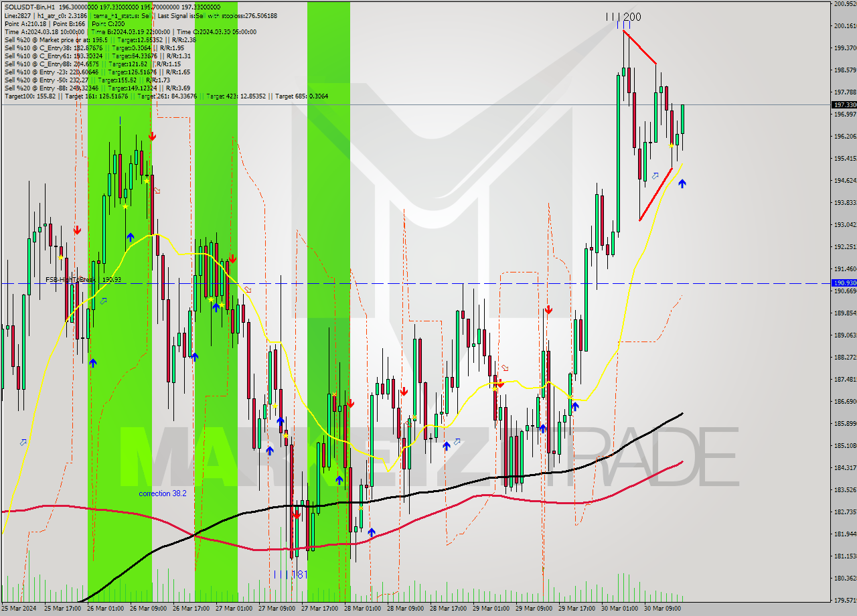857x616 pixels.
Task: Click the 186.690 price axis label
Action: click(844, 401)
